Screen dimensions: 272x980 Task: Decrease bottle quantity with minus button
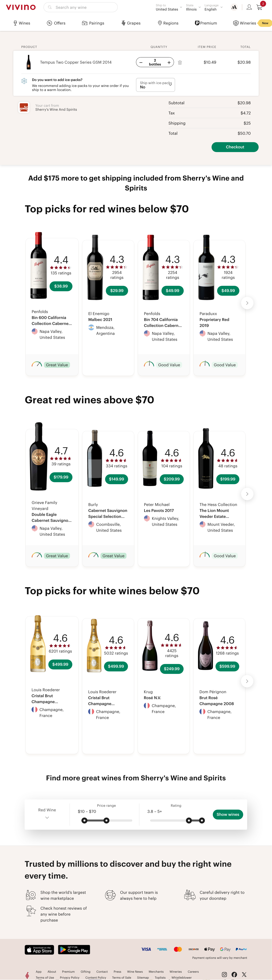coord(141,62)
